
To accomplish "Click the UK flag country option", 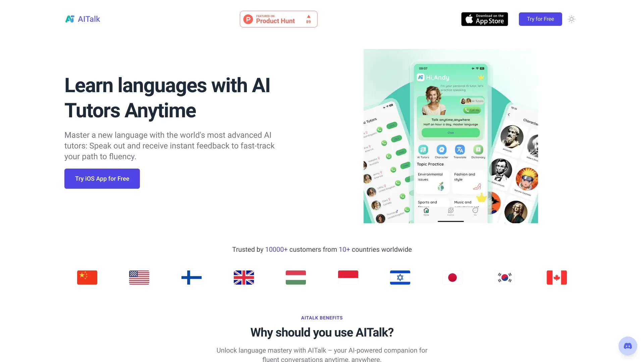I will tap(243, 277).
